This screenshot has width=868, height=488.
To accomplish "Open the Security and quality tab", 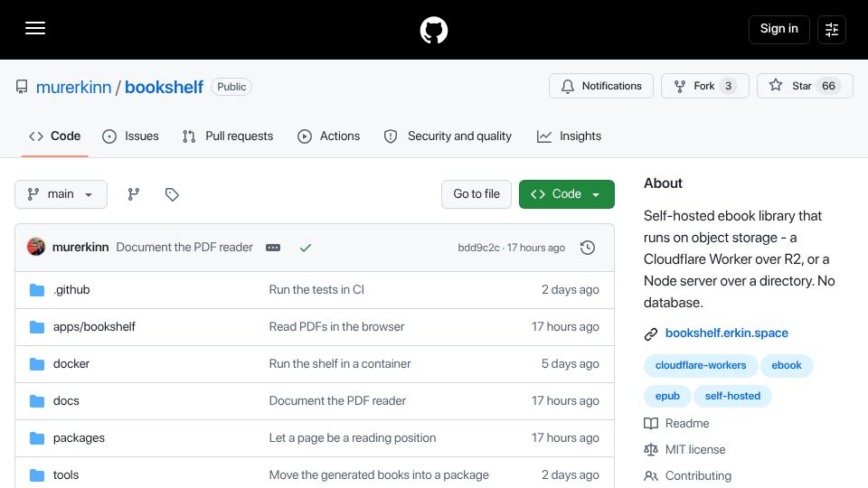I will pyautogui.click(x=448, y=136).
